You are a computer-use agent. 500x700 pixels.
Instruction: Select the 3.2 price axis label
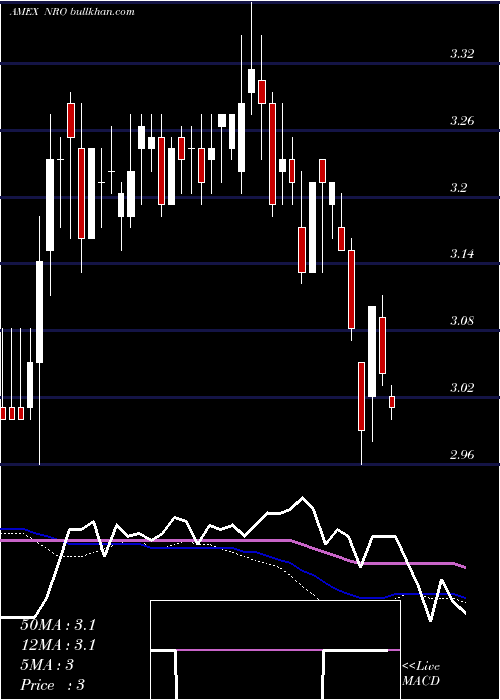coord(458,188)
